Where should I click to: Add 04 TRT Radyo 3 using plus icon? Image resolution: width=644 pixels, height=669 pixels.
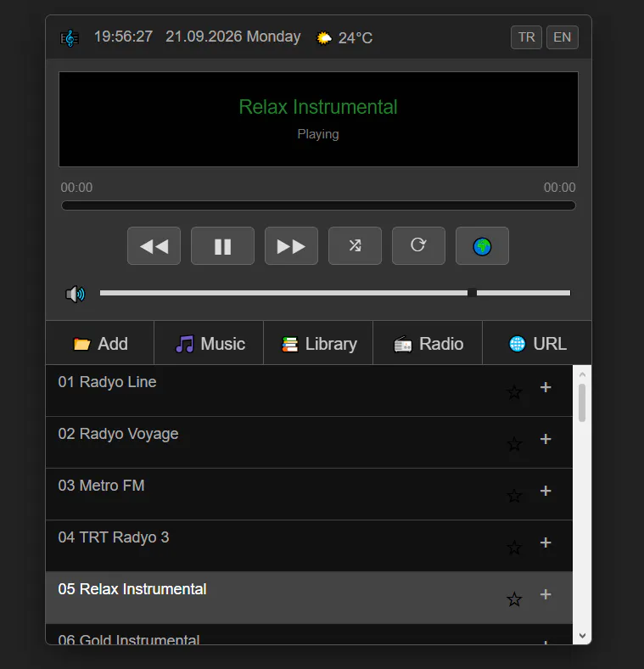tap(546, 543)
